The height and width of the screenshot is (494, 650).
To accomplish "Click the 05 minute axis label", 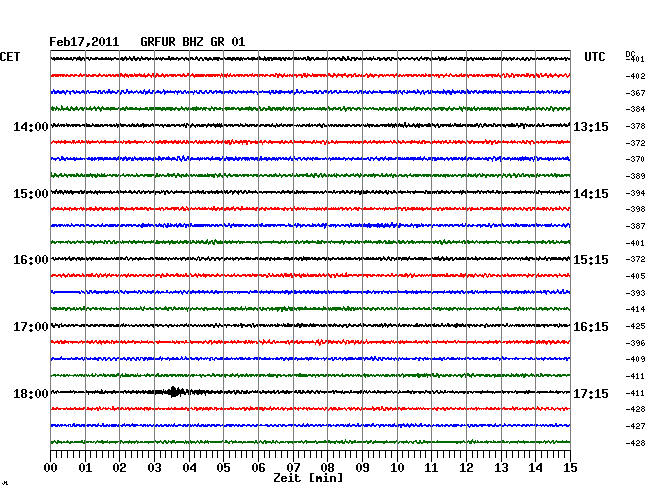I will pos(223,468).
